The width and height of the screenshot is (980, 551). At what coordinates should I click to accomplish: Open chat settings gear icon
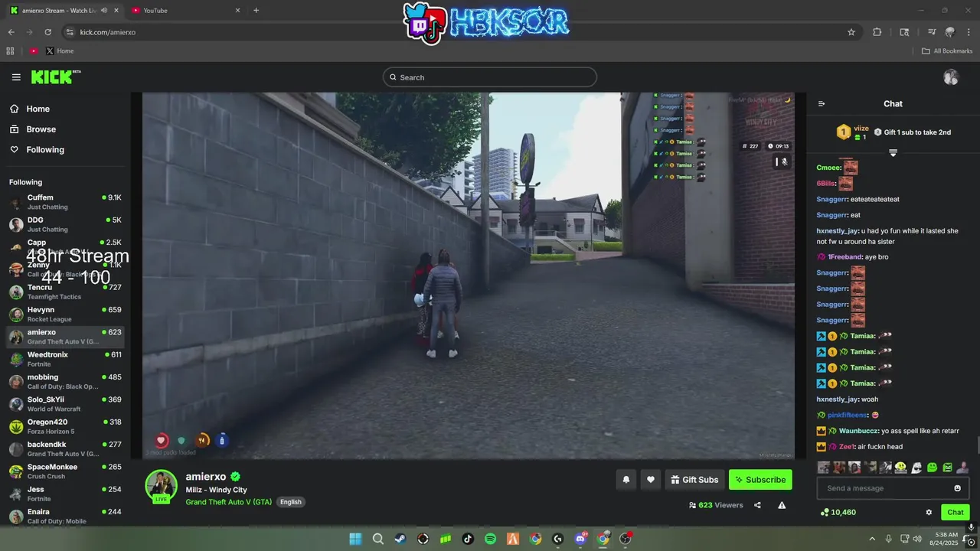(x=929, y=513)
